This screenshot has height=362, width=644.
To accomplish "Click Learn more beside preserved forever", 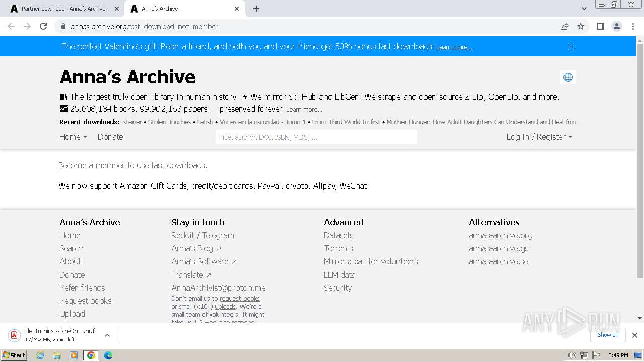I will [x=304, y=110].
